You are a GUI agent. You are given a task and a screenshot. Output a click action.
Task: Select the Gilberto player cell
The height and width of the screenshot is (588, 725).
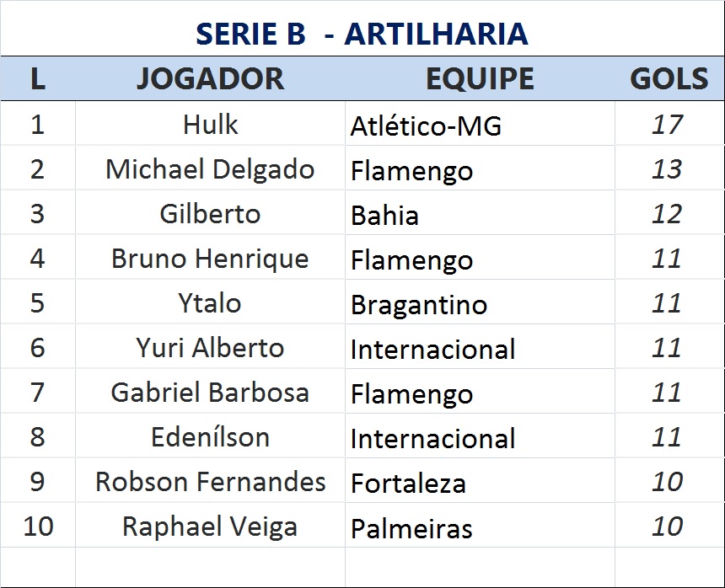coord(210,214)
